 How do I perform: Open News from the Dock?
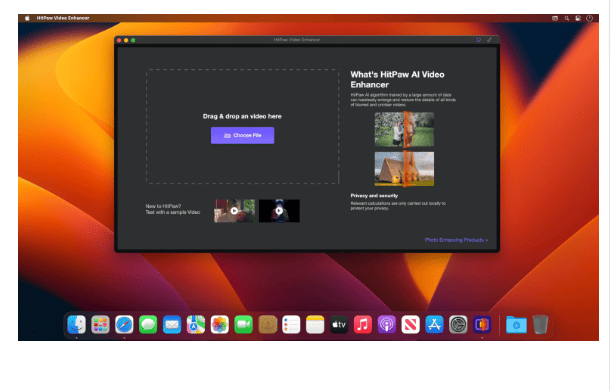[410, 324]
